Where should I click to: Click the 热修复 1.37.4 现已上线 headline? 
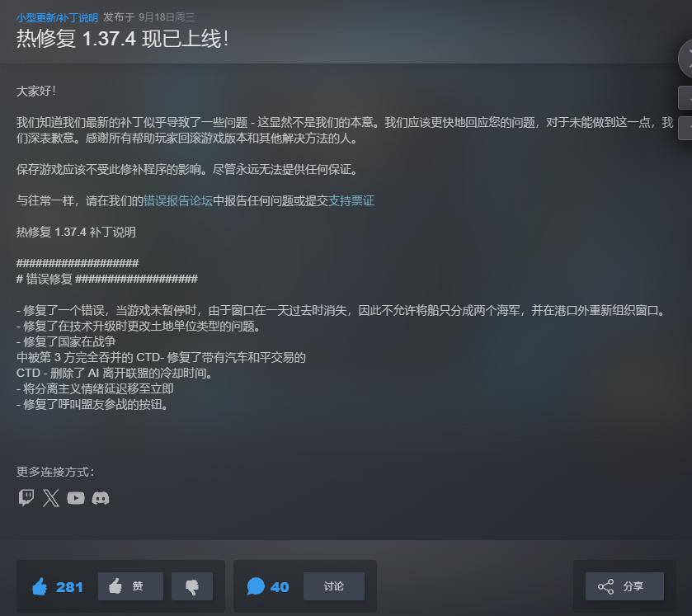pyautogui.click(x=122, y=39)
